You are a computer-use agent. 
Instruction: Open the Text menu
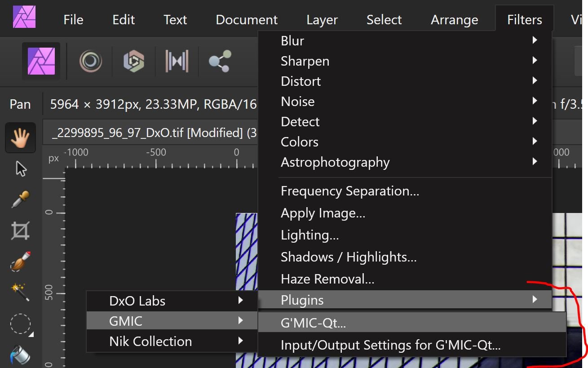pos(175,19)
